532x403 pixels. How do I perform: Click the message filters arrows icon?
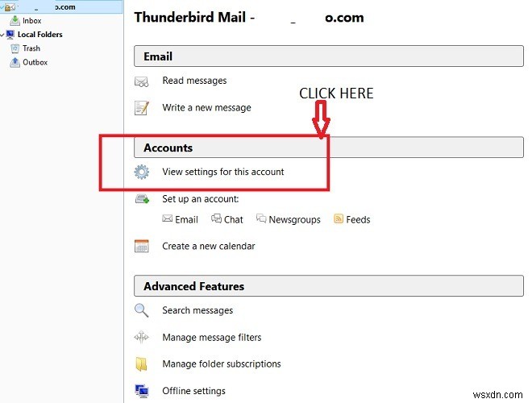pyautogui.click(x=142, y=337)
